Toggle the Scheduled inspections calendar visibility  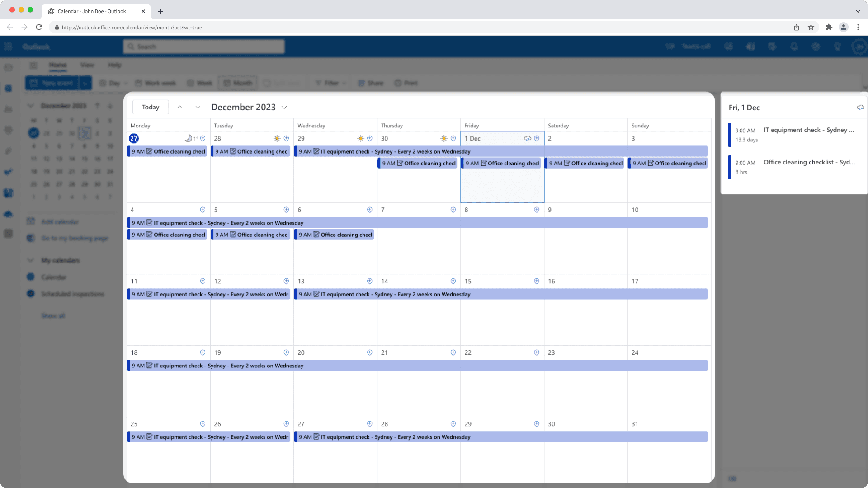pyautogui.click(x=30, y=294)
